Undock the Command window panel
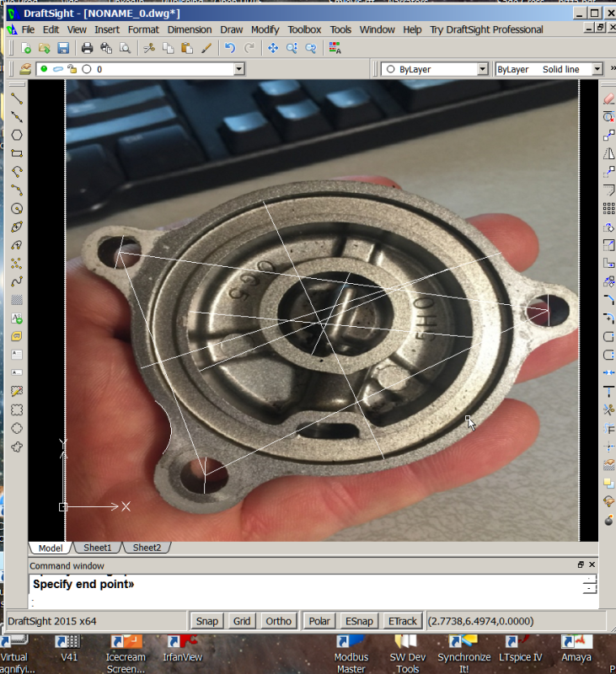This screenshot has height=674, width=616. pos(581,564)
